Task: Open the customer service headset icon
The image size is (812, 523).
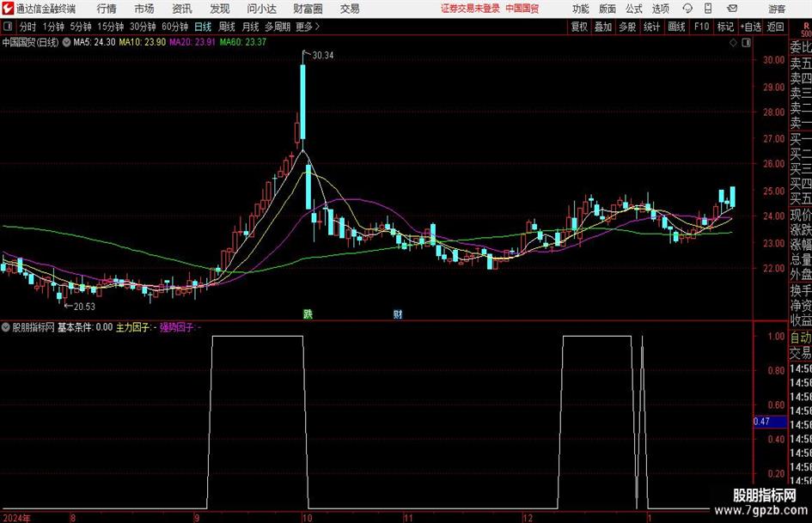Action: tap(687, 9)
